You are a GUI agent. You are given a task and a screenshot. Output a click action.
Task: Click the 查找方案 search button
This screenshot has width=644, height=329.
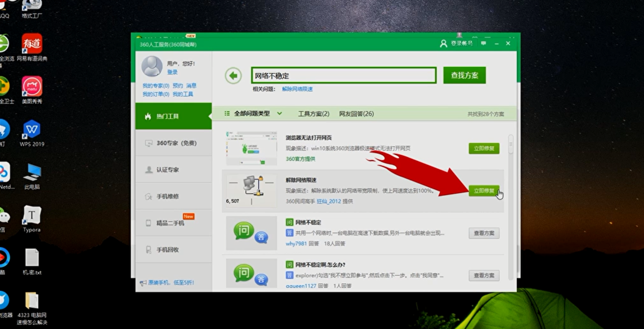coord(464,75)
